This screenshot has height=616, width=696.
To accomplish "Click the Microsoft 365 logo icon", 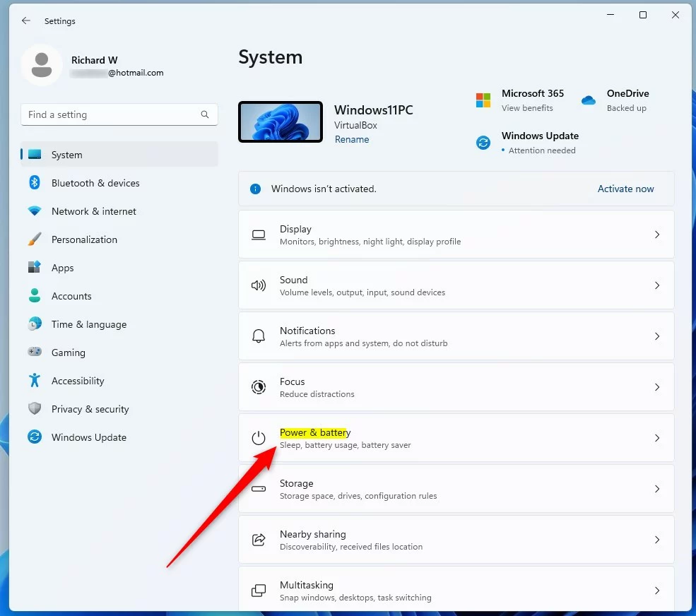I will coord(483,100).
